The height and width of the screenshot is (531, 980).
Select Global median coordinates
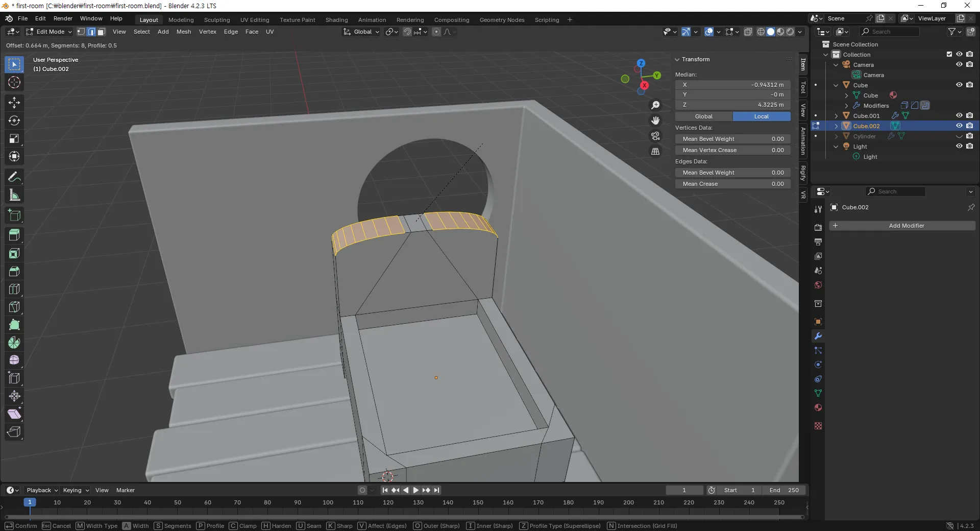(x=704, y=116)
